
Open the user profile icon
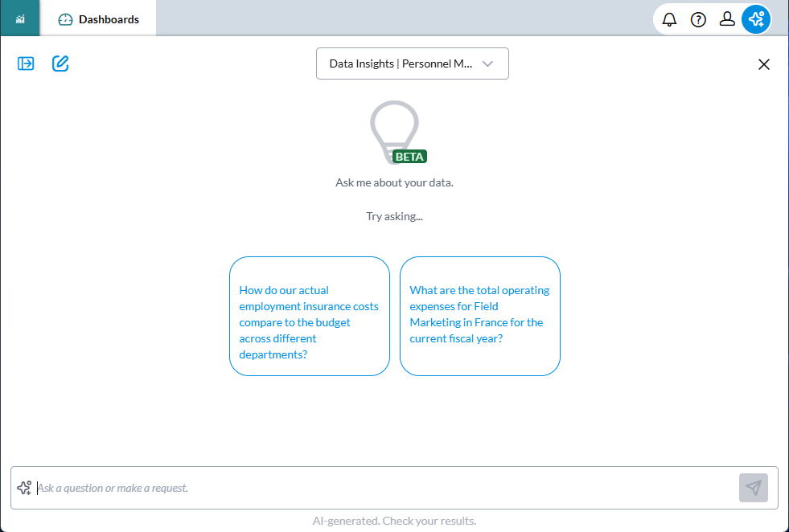point(727,19)
